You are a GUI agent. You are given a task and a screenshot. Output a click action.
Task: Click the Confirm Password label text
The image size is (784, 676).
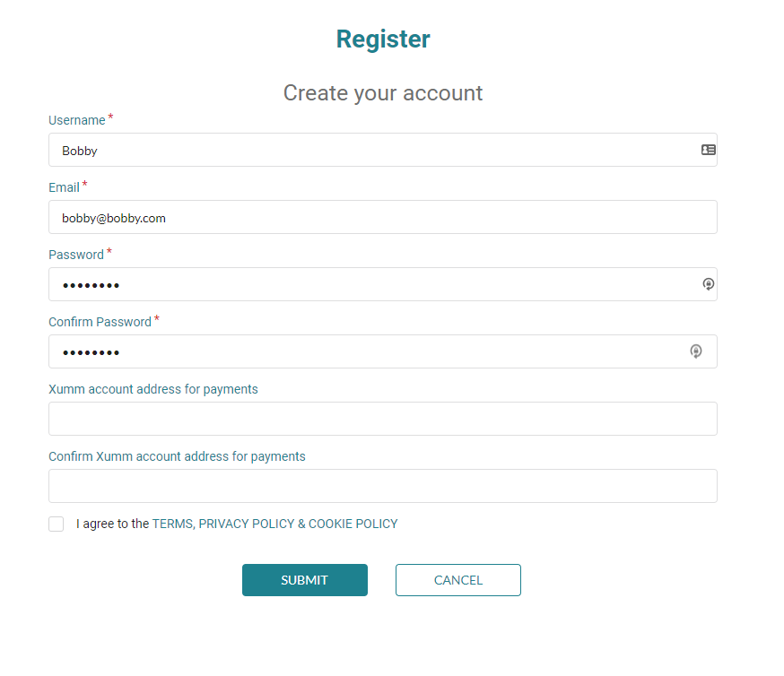click(x=100, y=322)
